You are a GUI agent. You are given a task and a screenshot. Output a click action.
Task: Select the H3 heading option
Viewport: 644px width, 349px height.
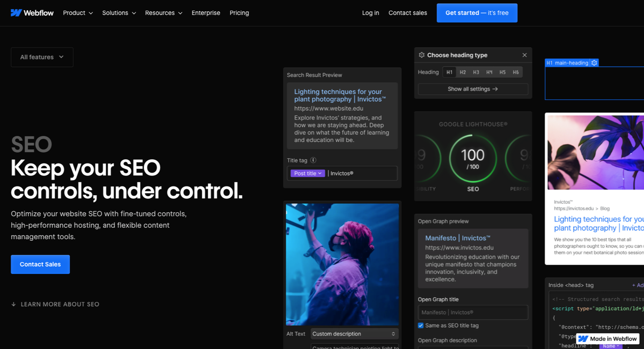click(x=476, y=72)
